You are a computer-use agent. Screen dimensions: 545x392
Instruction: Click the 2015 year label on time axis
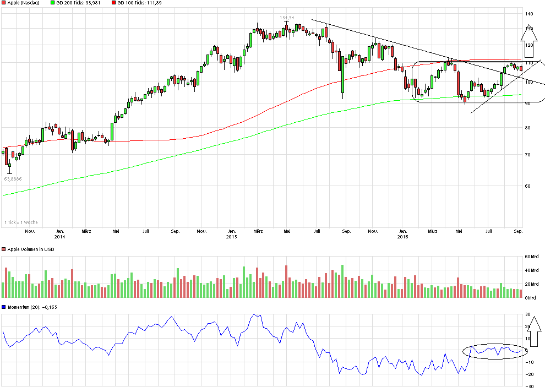[x=231, y=237]
